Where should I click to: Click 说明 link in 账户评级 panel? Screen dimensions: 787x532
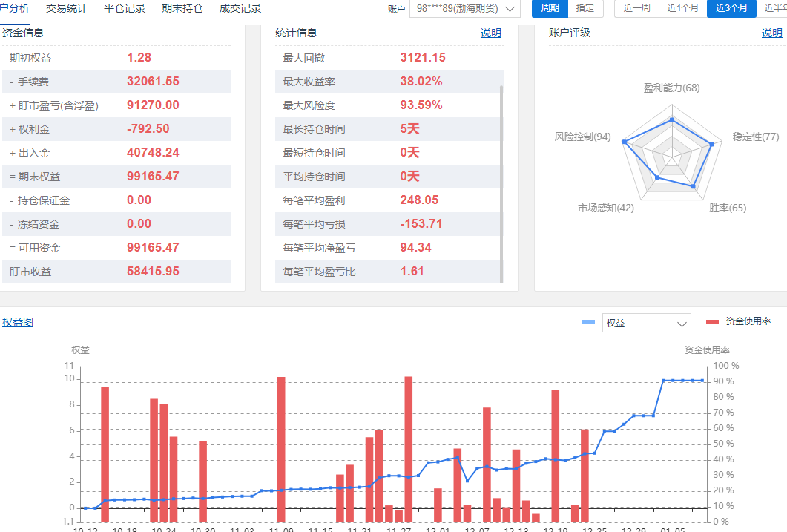tap(771, 33)
